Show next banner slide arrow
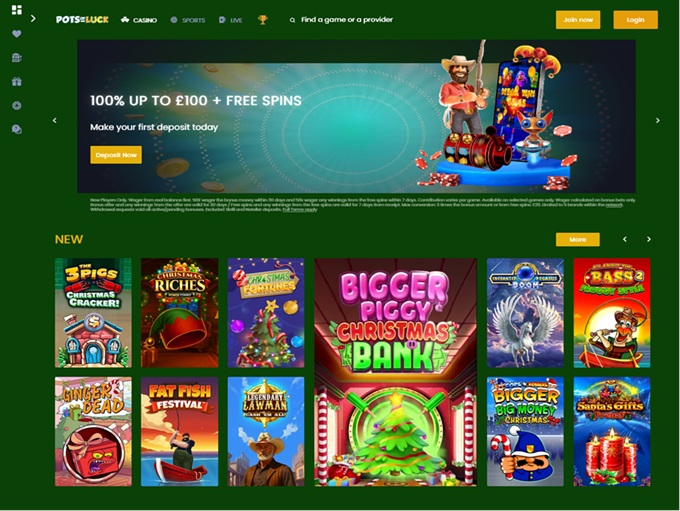The width and height of the screenshot is (680, 511). (x=657, y=121)
